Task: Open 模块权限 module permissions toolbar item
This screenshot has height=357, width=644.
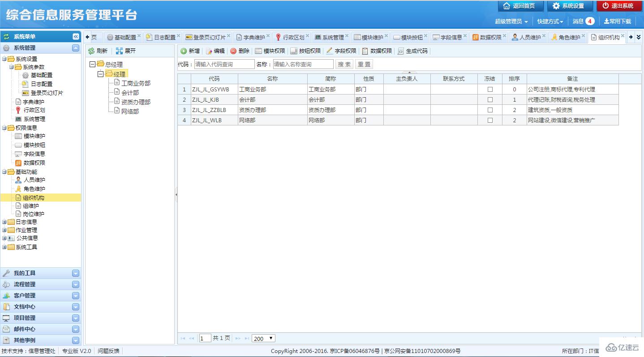Action: click(270, 51)
